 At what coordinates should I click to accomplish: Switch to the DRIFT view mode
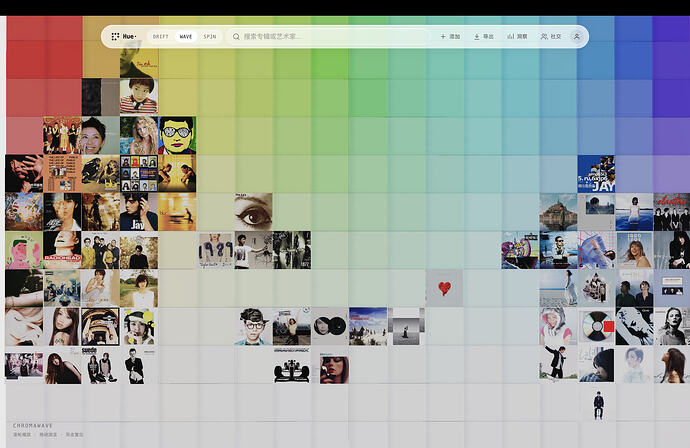(161, 37)
